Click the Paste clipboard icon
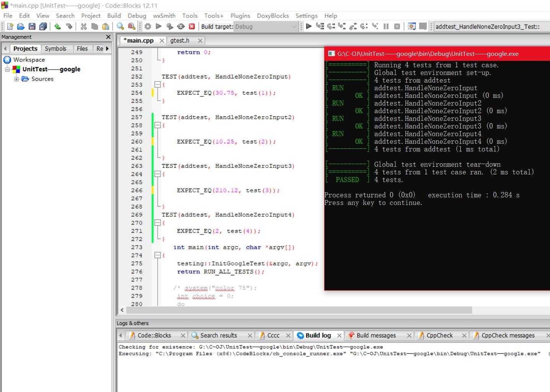550x392 pixels. pos(106,26)
